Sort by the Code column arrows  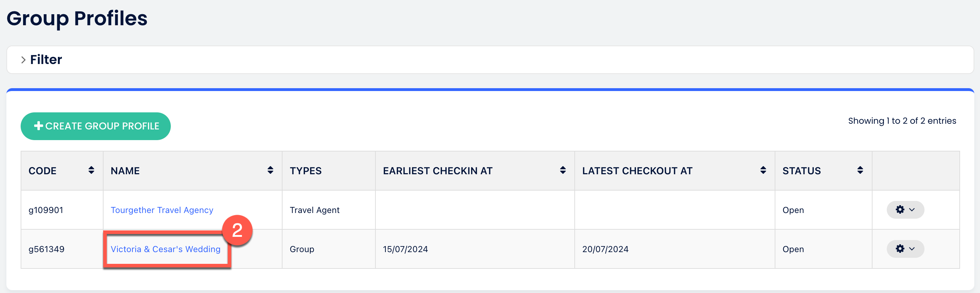(x=91, y=170)
